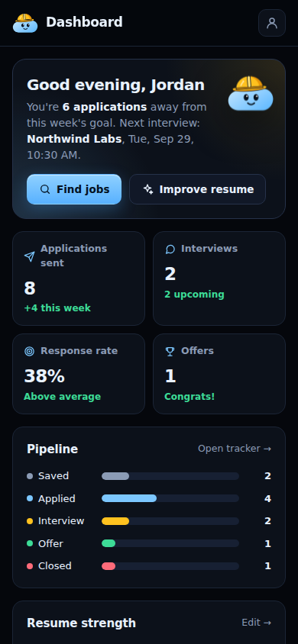Click the Offer pipeline progress bar
This screenshot has height=644, width=298.
click(170, 544)
